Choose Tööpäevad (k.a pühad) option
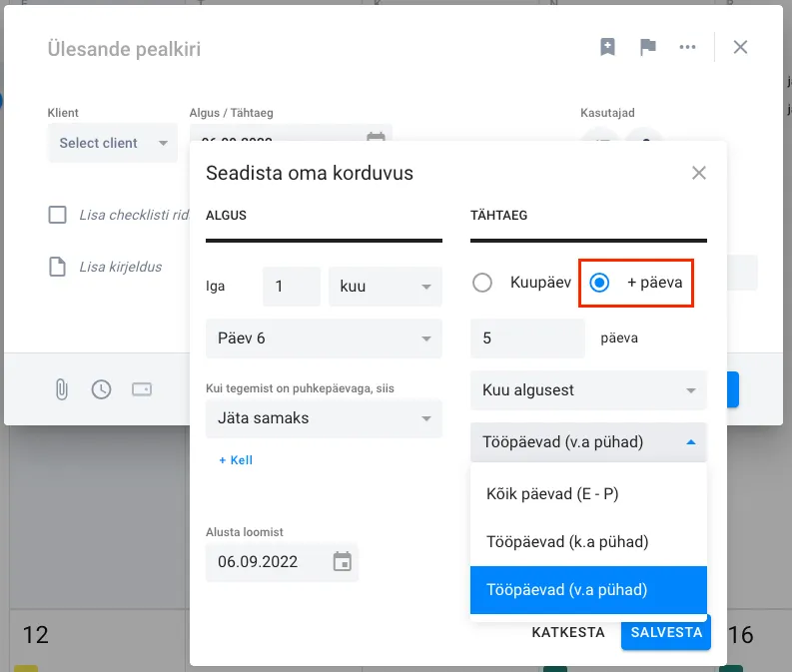792x672 pixels. tap(587, 541)
